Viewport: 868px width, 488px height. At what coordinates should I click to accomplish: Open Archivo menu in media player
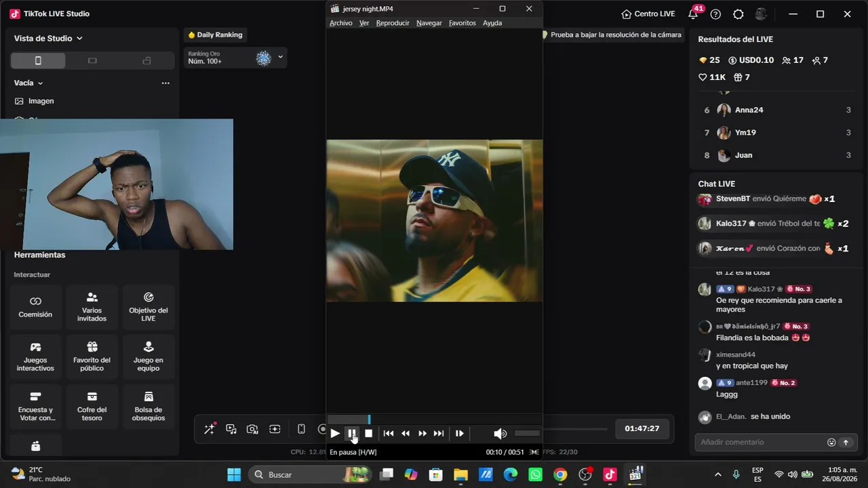click(x=341, y=23)
